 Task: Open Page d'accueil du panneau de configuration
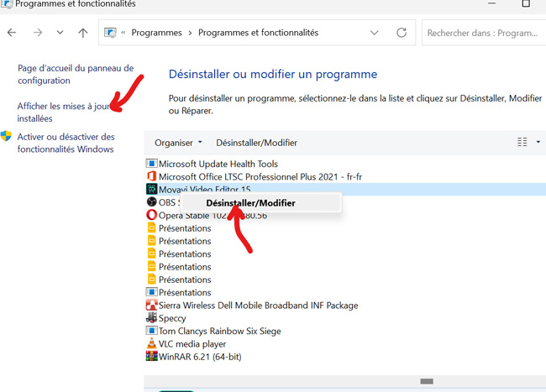click(76, 74)
